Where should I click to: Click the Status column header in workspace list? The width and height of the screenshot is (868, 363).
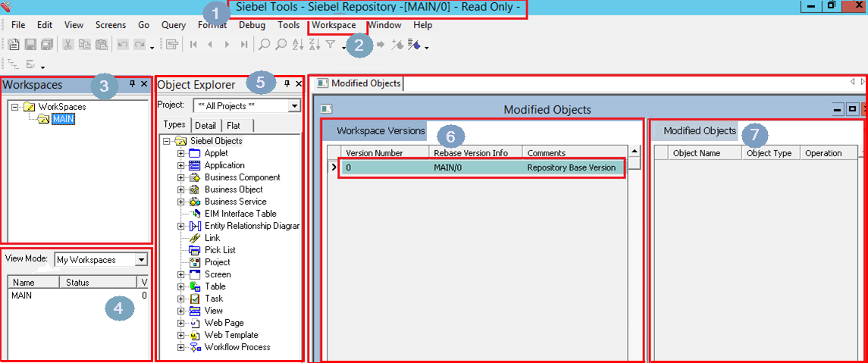tap(97, 282)
